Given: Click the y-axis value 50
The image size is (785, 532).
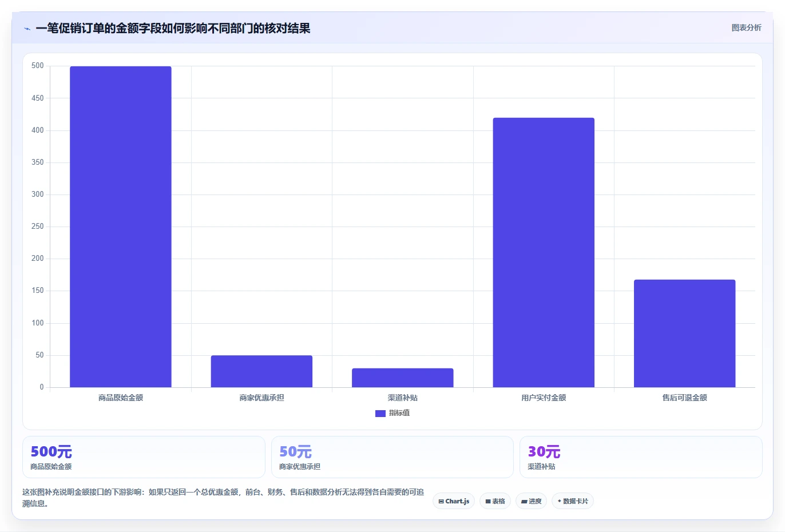Looking at the screenshot, I should [x=39, y=355].
